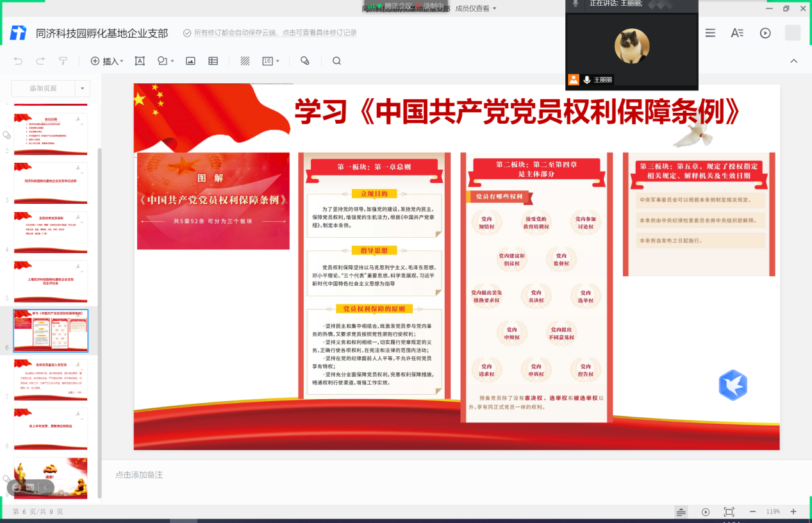
Task: Click the grey account avatar square
Action: tap(793, 33)
